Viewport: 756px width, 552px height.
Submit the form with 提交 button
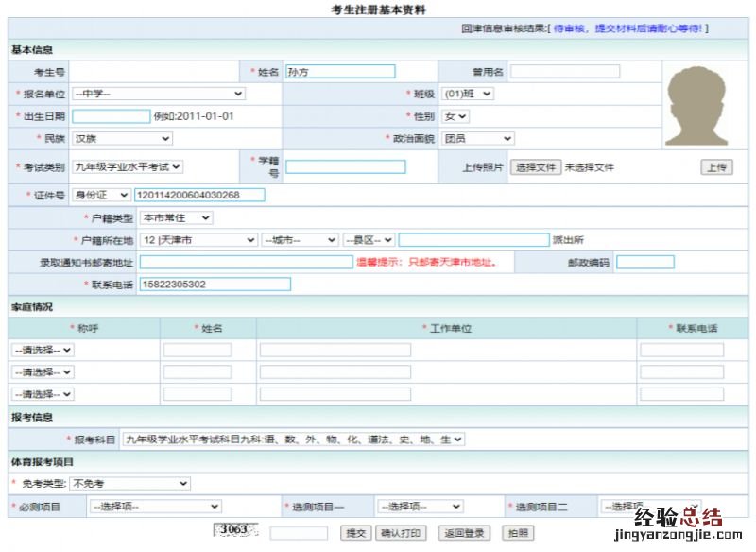point(355,533)
